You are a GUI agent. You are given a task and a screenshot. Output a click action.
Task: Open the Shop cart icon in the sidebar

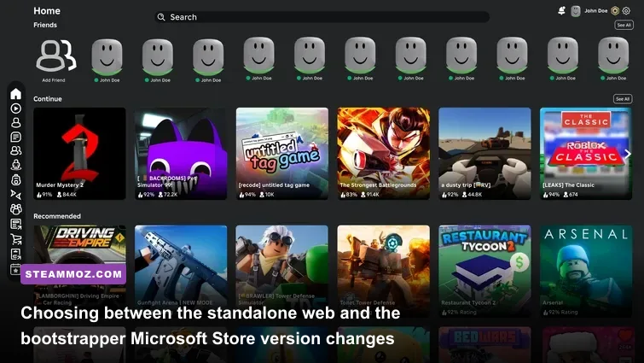(15, 239)
